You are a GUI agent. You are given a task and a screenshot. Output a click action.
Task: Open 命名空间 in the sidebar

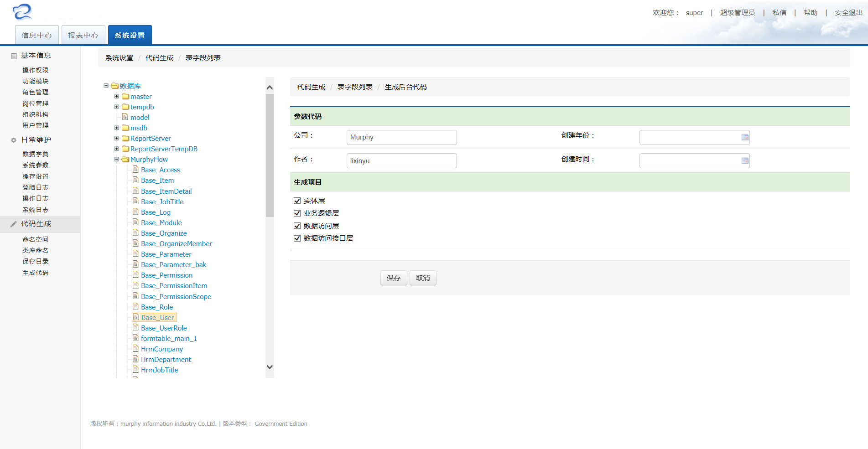(36, 239)
